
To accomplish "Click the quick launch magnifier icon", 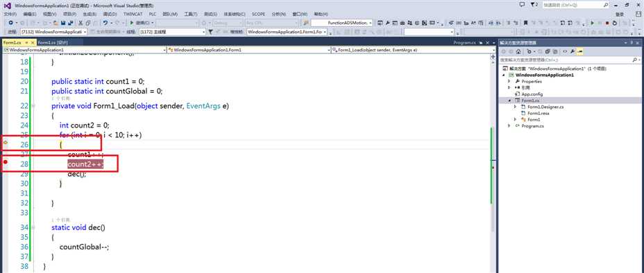I will click(606, 5).
